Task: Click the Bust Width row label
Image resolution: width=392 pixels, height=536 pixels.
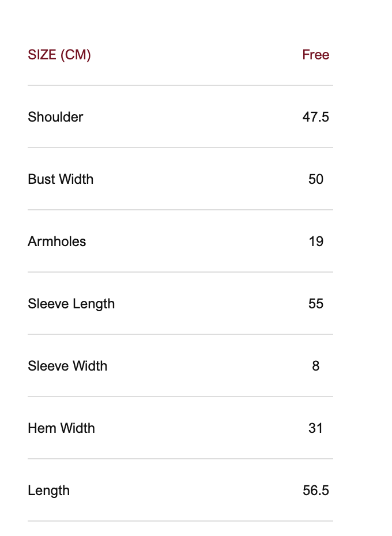Action: point(61,179)
